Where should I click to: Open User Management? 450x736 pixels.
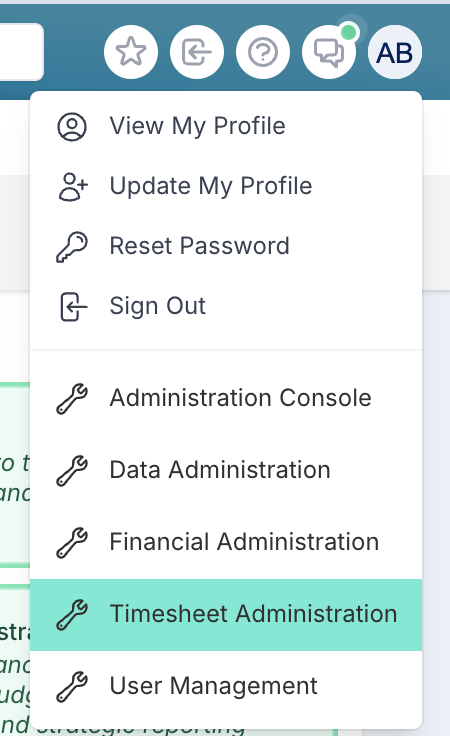226,686
